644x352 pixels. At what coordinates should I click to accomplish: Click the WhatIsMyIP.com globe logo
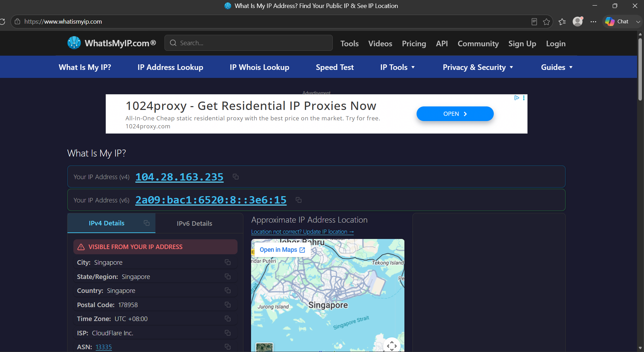74,43
